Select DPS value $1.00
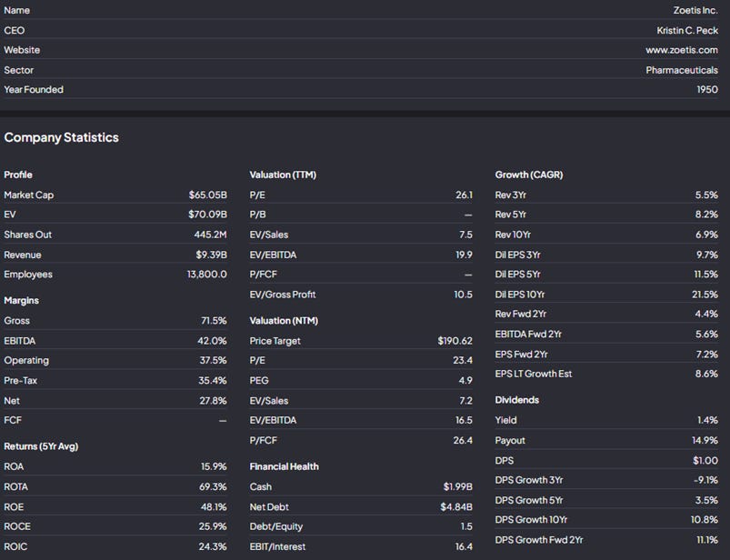 [x=705, y=460]
